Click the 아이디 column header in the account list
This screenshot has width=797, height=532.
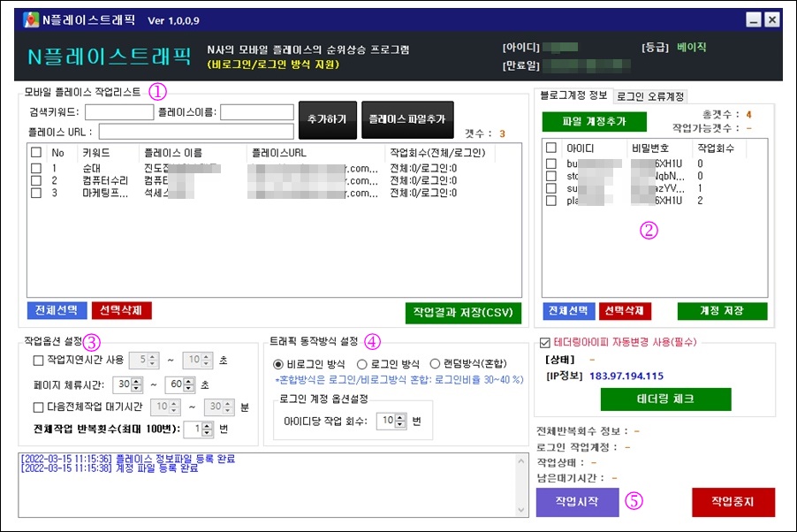pos(581,148)
